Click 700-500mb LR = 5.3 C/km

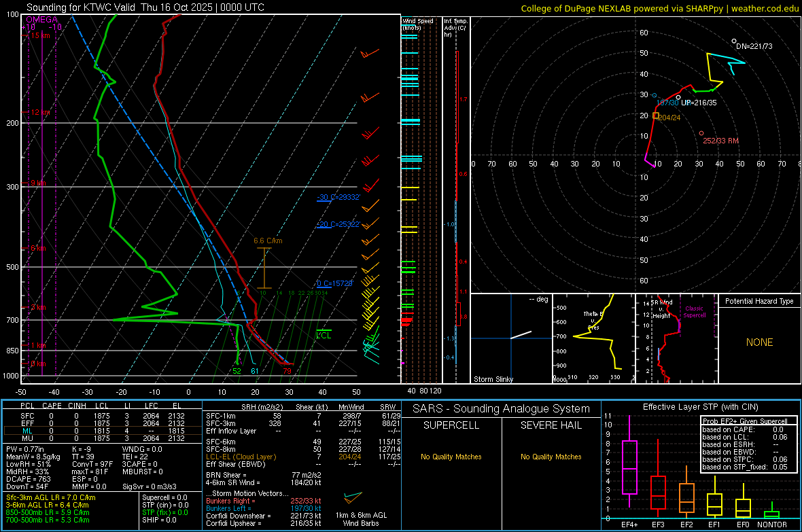(x=48, y=520)
